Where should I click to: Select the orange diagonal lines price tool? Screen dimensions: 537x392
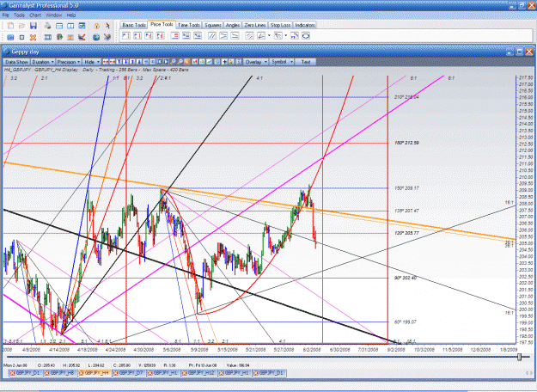(250, 35)
